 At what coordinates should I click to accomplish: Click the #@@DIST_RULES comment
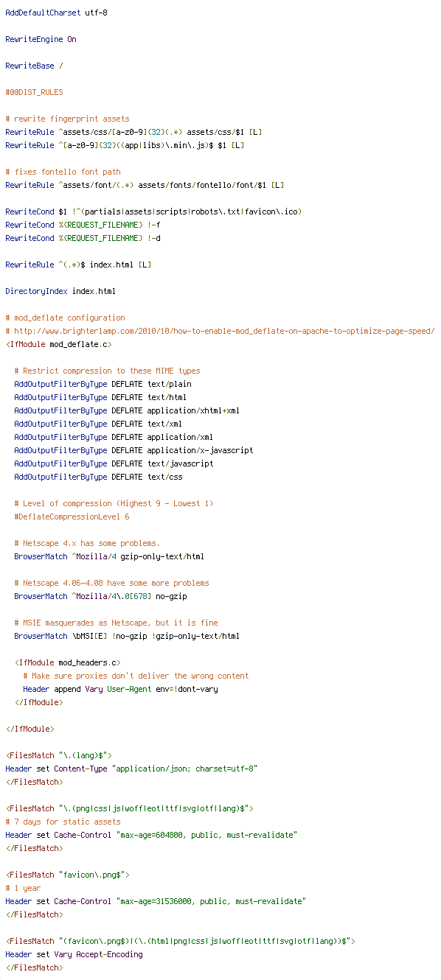point(34,93)
